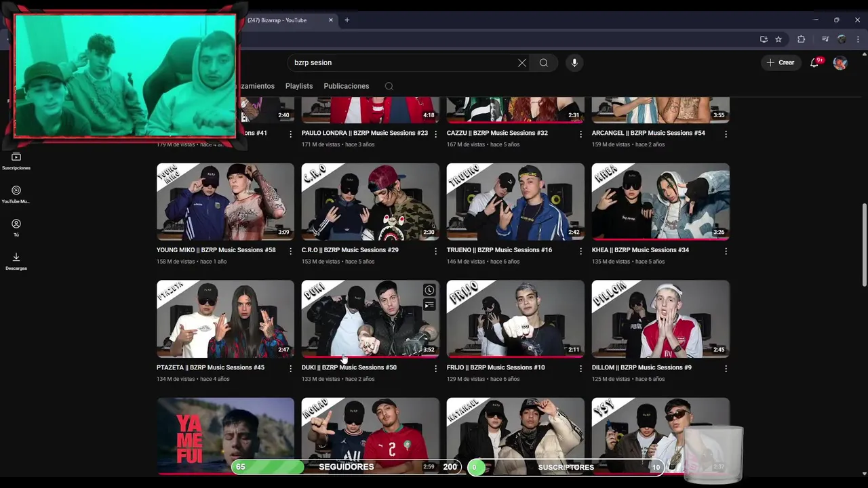868x488 pixels.
Task: Open options menu for FRIJO Sessions #10
Action: [x=580, y=369]
